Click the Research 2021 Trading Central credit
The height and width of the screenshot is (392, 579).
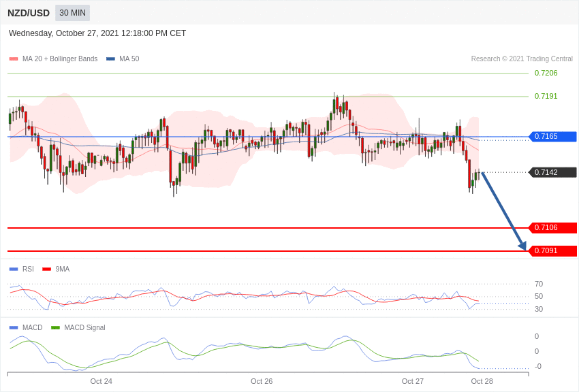point(522,59)
